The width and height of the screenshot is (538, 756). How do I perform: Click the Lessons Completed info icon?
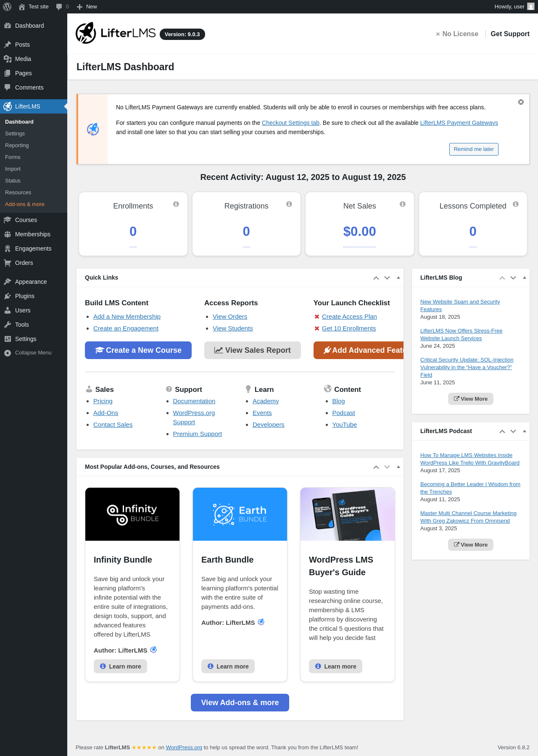[516, 204]
